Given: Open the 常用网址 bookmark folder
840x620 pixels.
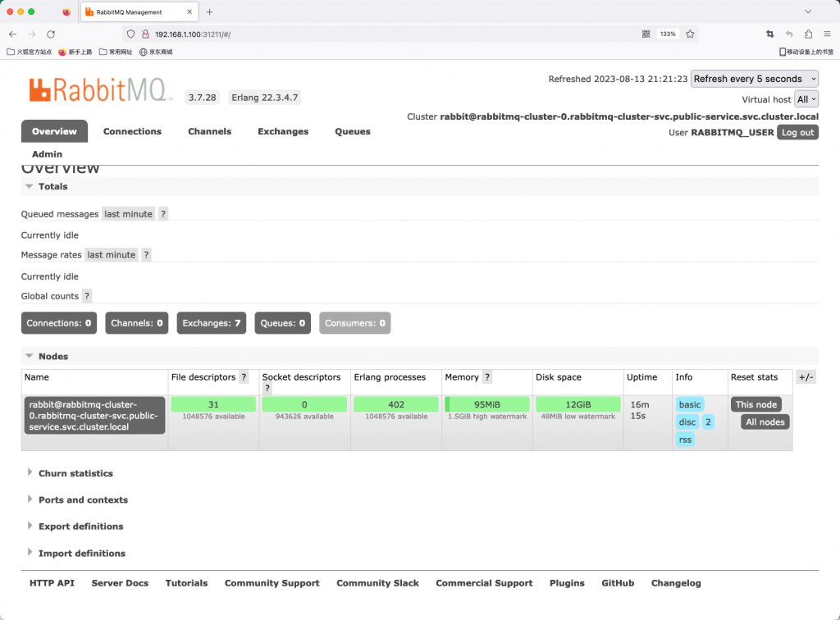Looking at the screenshot, I should click(116, 52).
